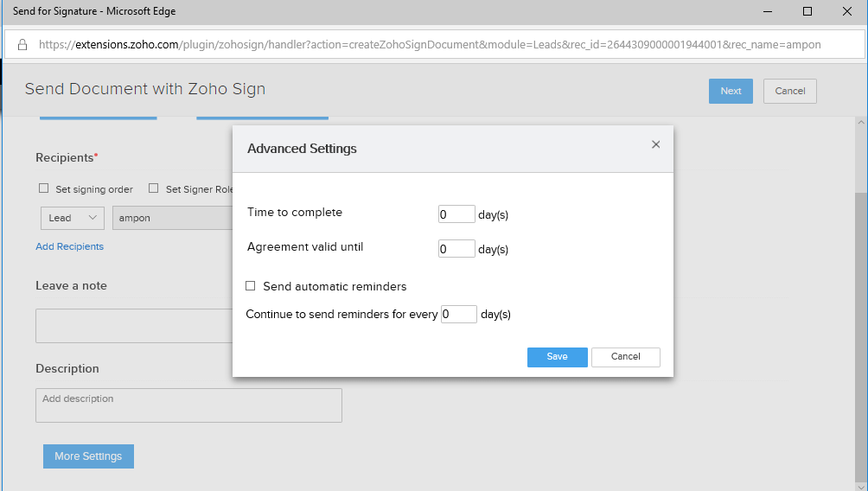
Task: Focus the reminder interval days field
Action: (459, 314)
